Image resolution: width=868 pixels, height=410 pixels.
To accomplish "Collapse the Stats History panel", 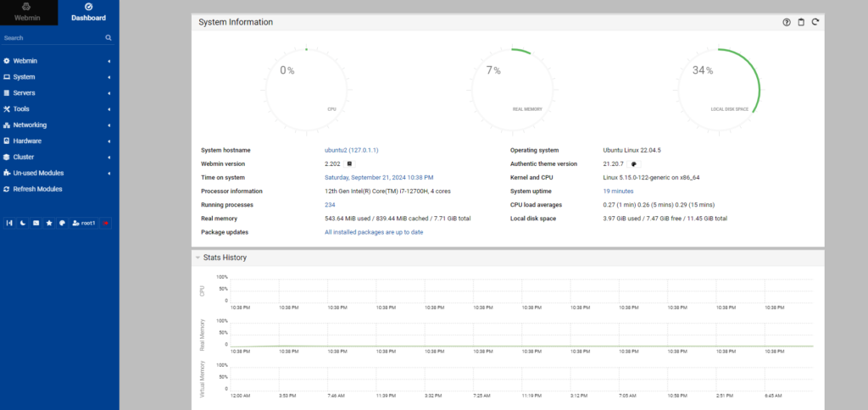I will (197, 258).
